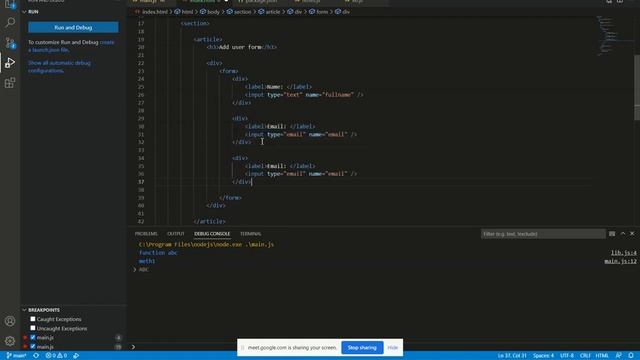Open the notifications bell in status bar
640x360 pixels.
pos(631,356)
